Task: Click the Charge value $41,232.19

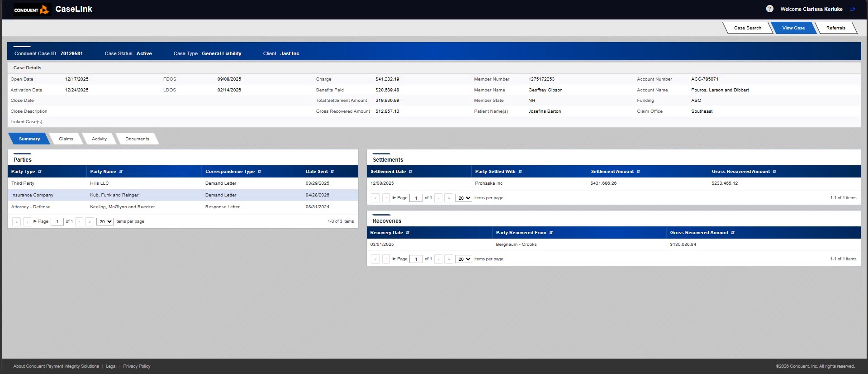Action: 387,79
